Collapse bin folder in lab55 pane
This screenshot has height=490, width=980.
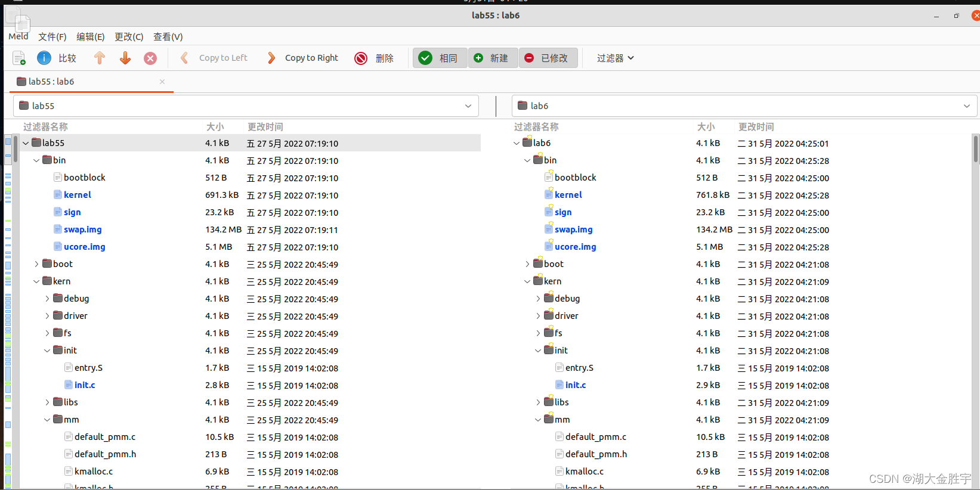tap(36, 160)
